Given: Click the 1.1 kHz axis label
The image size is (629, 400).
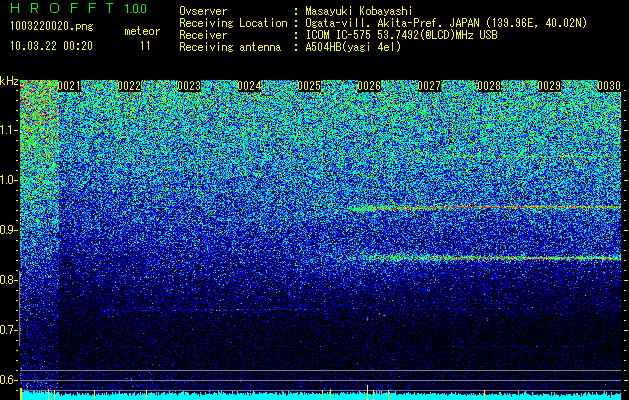Looking at the screenshot, I should 9,130.
